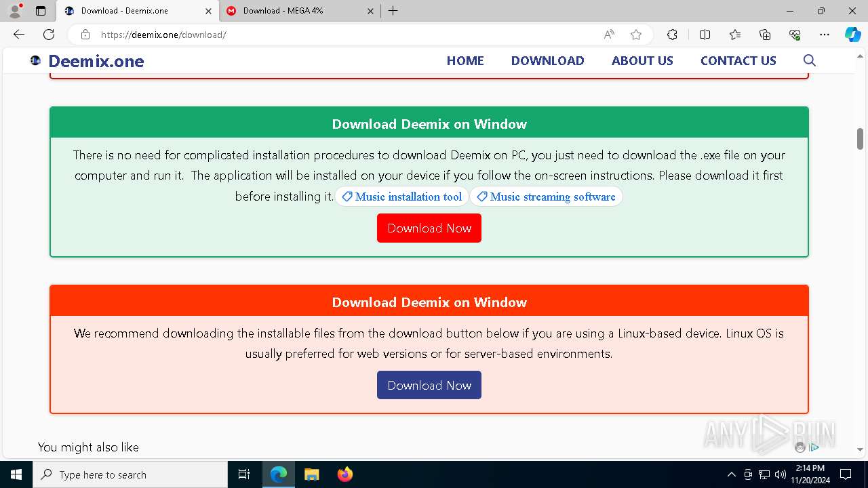
Task: Refresh the current page
Action: pos(49,35)
